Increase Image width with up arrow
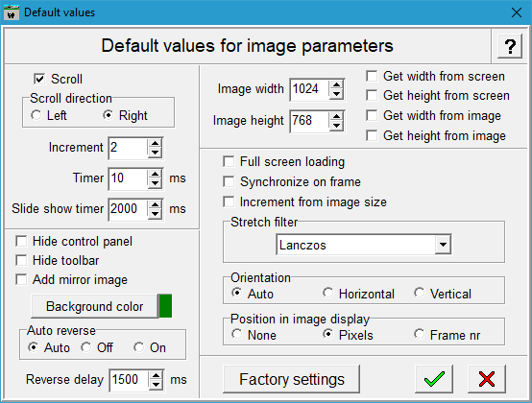Viewport: 532px width, 403px height. tap(336, 85)
